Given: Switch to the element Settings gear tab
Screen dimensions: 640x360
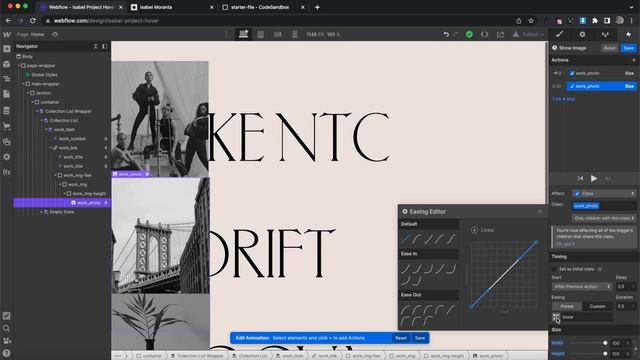Looking at the screenshot, I should (582, 35).
